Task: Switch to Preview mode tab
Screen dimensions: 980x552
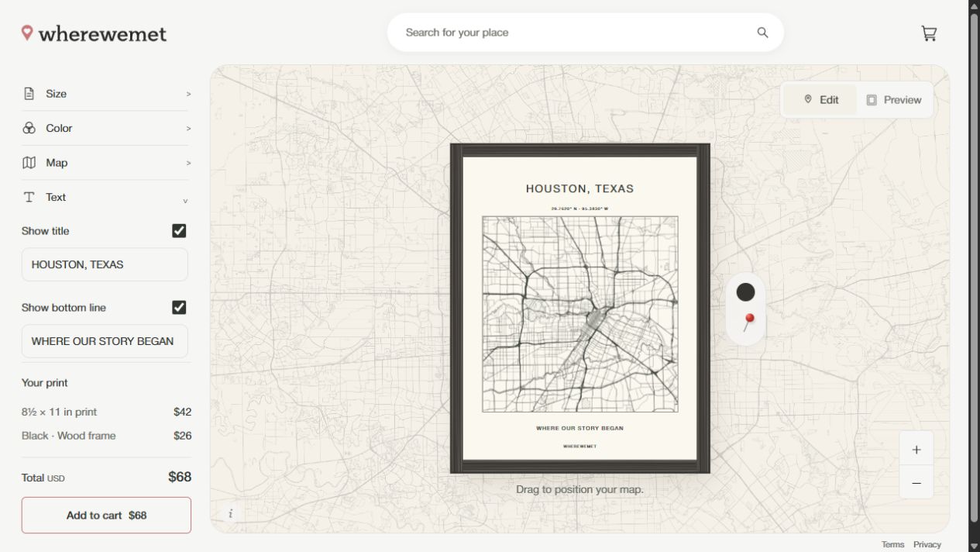Action: coord(893,100)
